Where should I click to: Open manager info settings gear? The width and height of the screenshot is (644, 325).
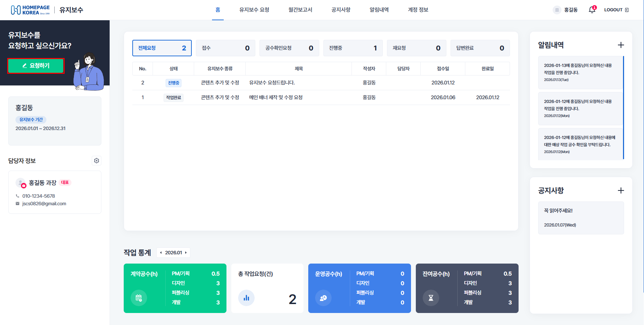(97, 161)
